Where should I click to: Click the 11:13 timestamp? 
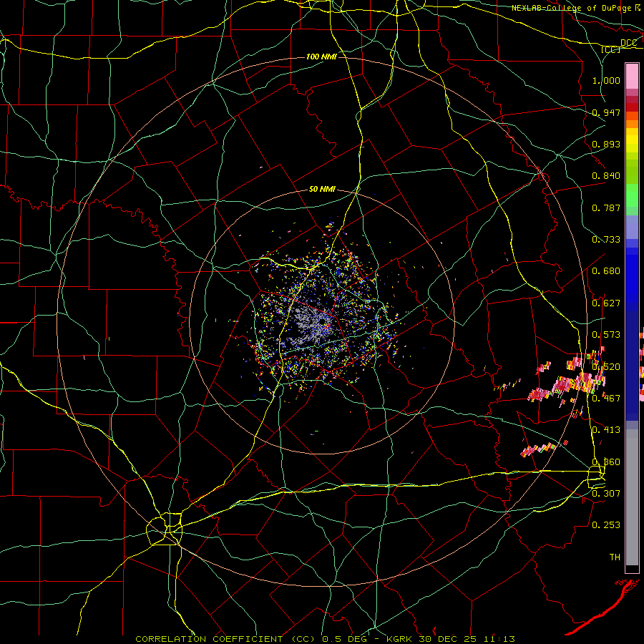(x=499, y=639)
